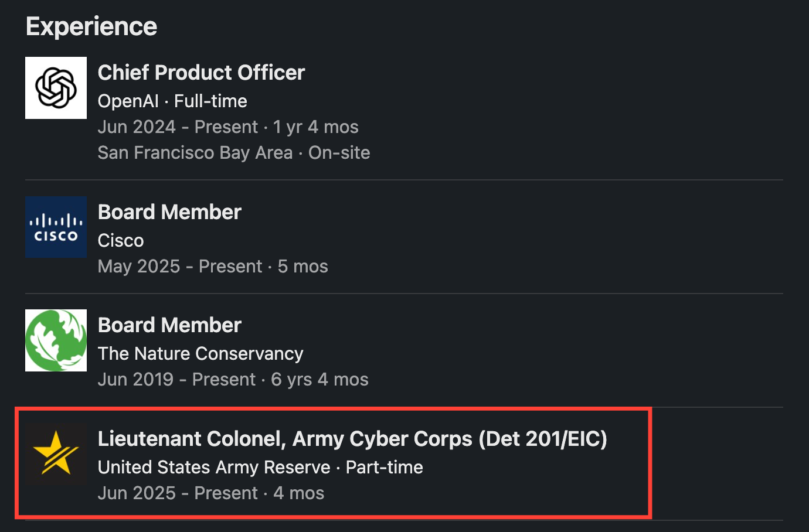Click the Experience section heading

[91, 26]
